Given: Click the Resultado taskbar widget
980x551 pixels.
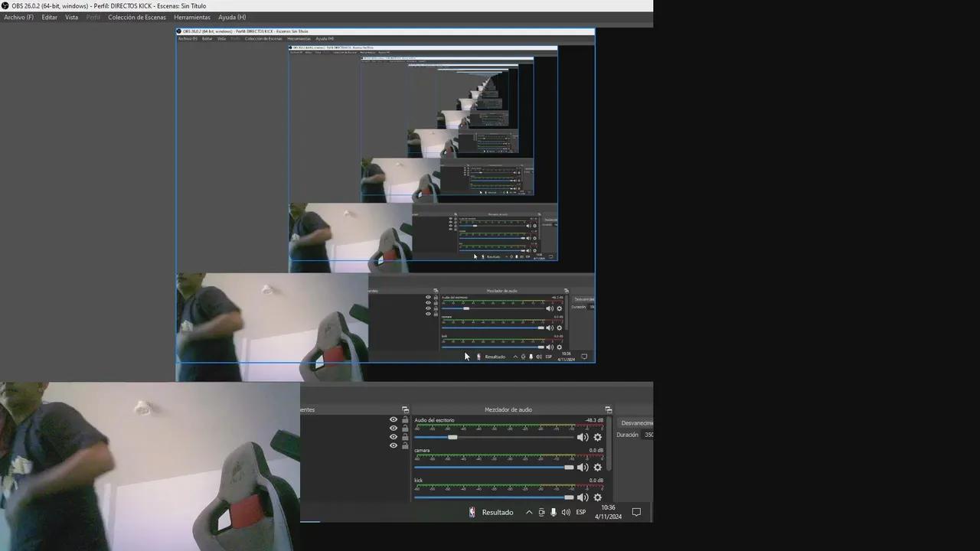Looking at the screenshot, I should click(x=491, y=512).
